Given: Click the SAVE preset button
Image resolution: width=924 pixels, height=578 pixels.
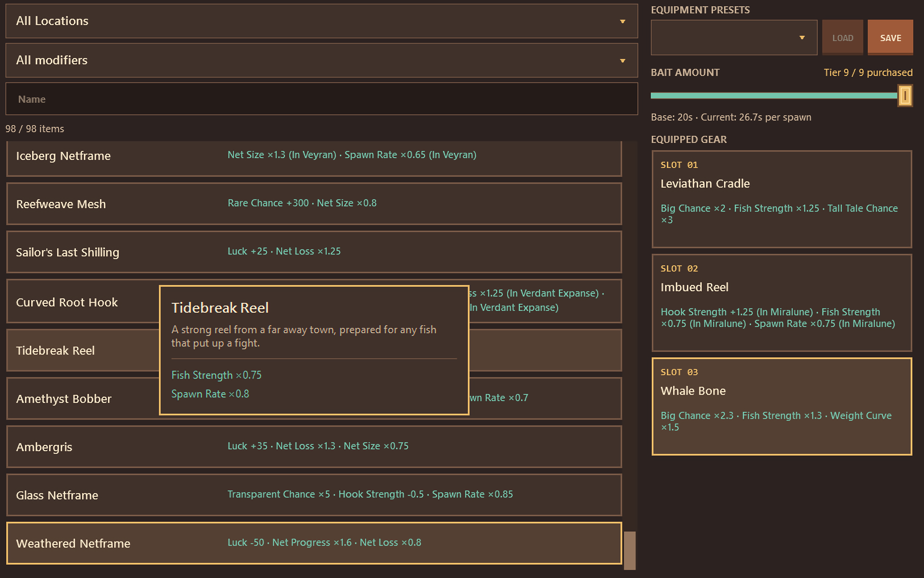Looking at the screenshot, I should pyautogui.click(x=890, y=38).
